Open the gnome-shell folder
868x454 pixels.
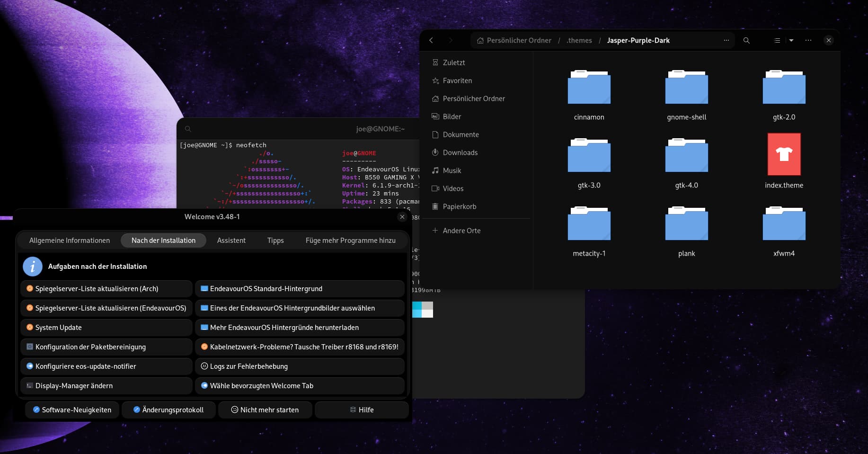tap(686, 96)
